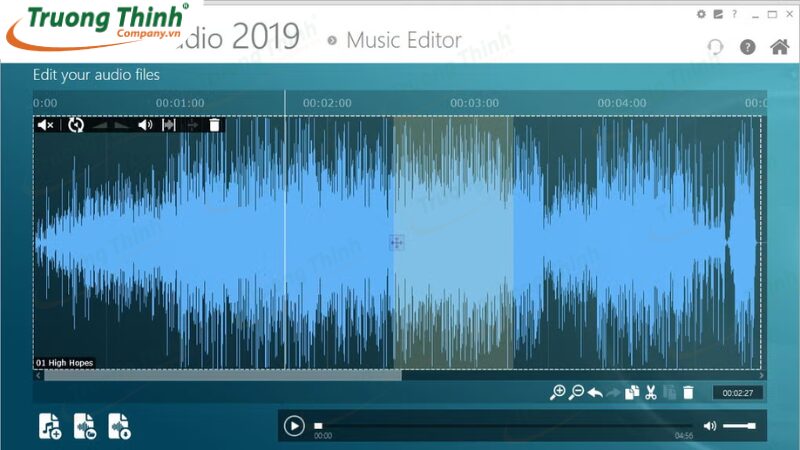Play the audio track
Viewport: 800px width, 450px height.
294,426
